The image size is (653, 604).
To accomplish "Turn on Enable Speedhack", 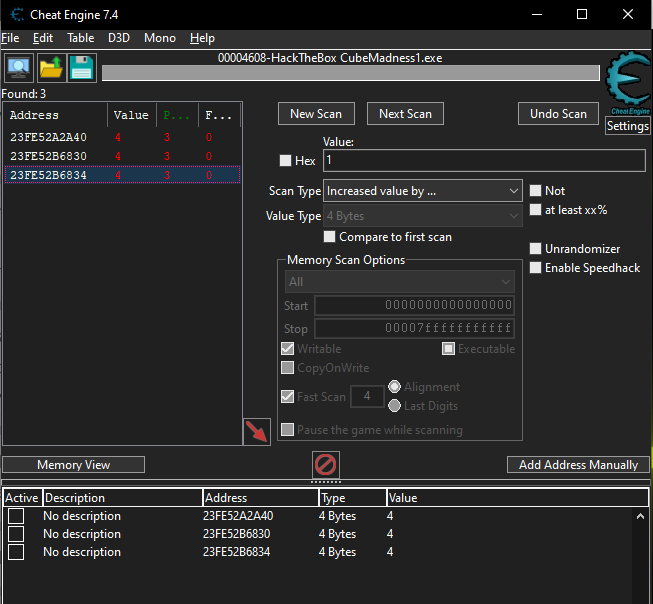I will (x=535, y=267).
